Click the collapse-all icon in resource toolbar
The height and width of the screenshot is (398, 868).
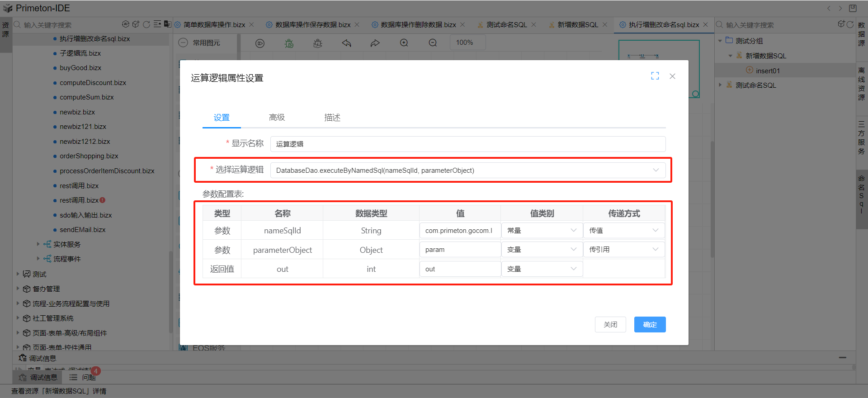coord(157,24)
